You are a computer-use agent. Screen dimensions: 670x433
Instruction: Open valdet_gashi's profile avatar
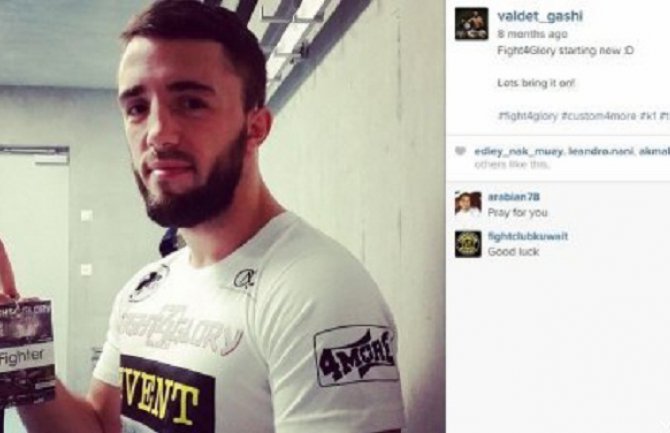coord(471,24)
